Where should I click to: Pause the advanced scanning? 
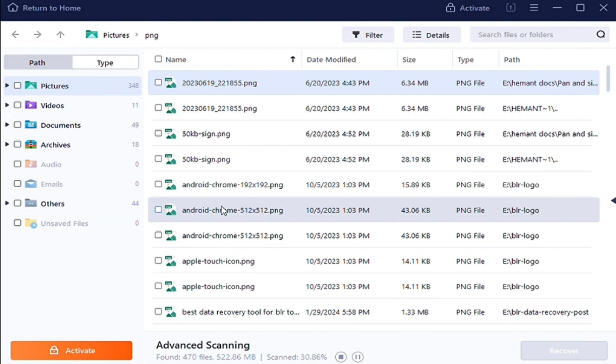coord(357,357)
